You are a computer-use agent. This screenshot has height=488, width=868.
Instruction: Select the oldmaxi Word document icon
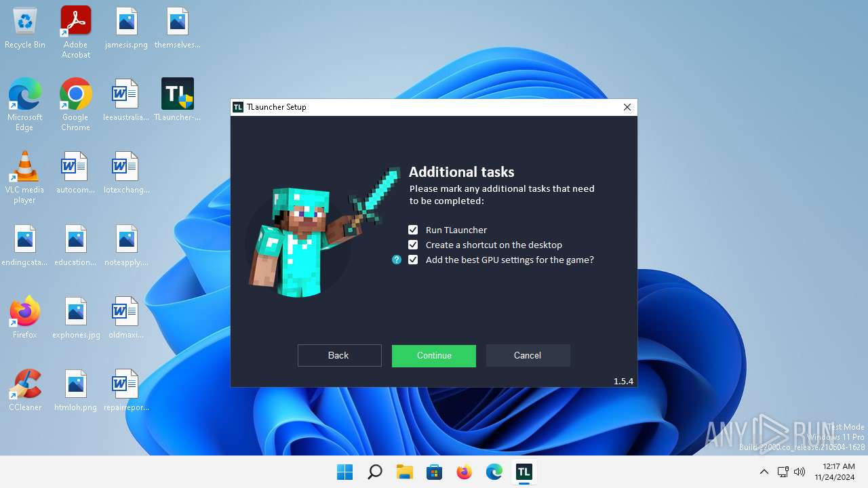127,317
